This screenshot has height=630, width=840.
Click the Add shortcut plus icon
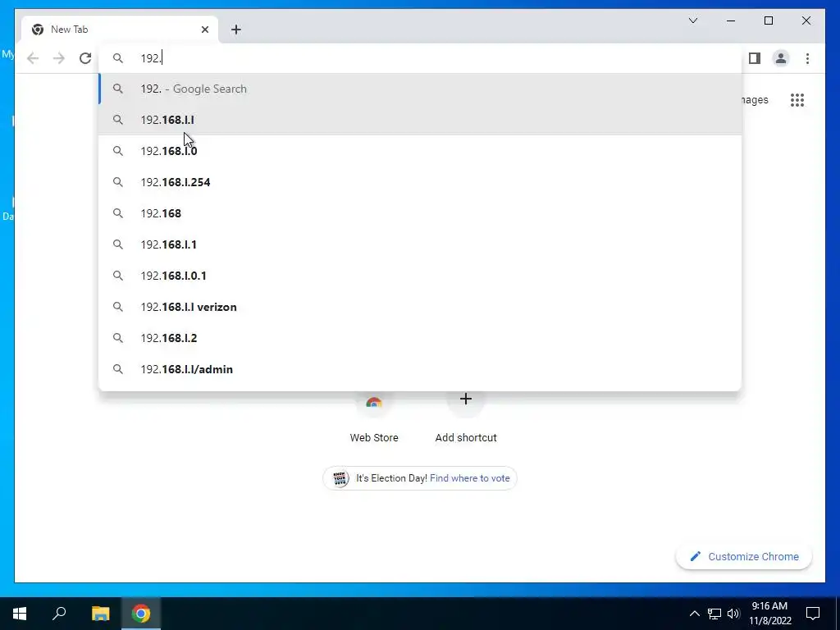coord(466,399)
